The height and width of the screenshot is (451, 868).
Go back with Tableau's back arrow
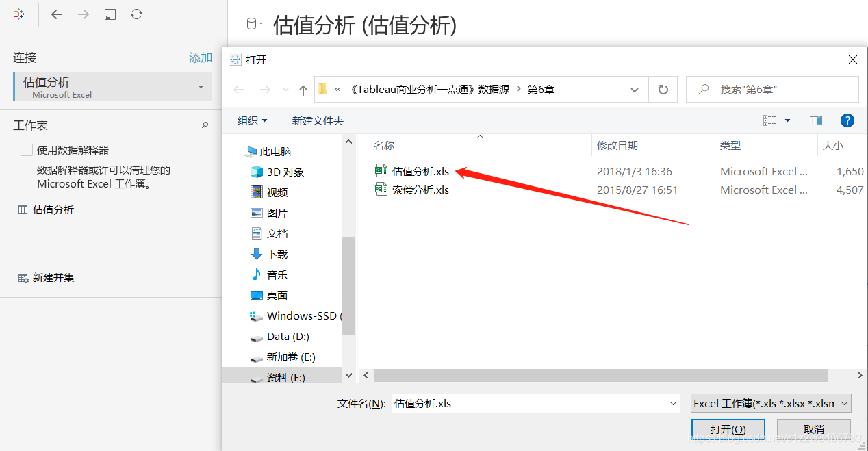(57, 14)
